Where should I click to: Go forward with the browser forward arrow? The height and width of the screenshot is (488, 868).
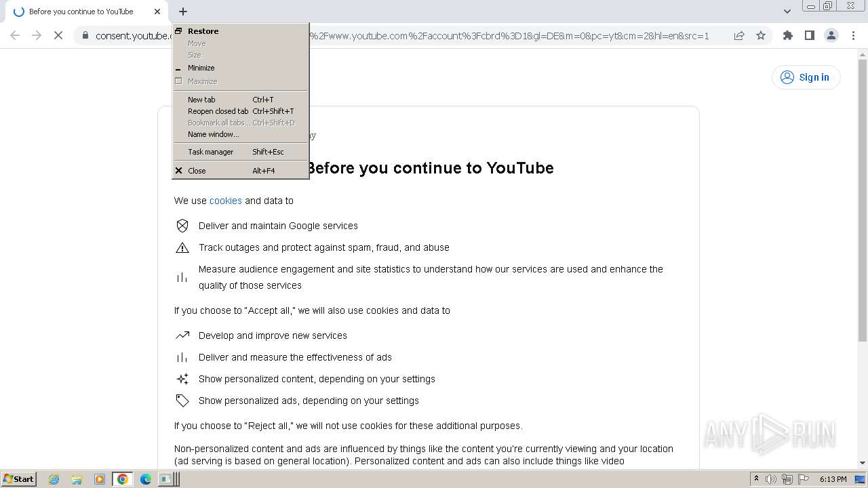point(37,35)
